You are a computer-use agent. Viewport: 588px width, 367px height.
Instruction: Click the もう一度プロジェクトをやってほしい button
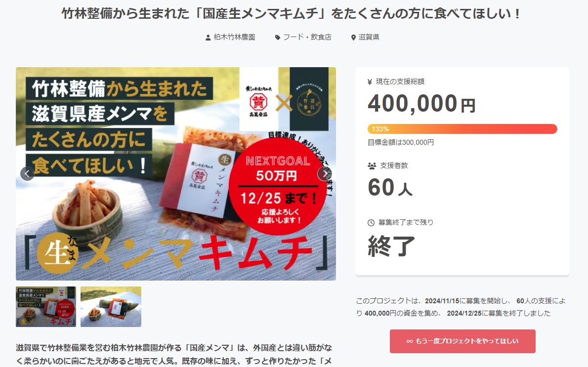462,341
